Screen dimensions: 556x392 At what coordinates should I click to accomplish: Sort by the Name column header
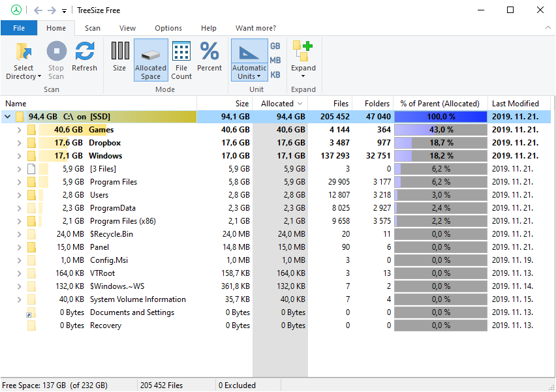(99, 104)
